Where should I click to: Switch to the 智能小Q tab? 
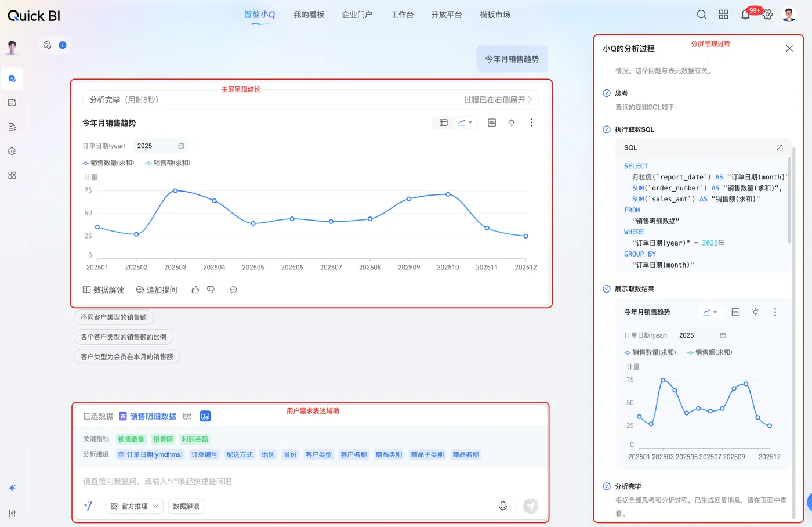point(259,15)
